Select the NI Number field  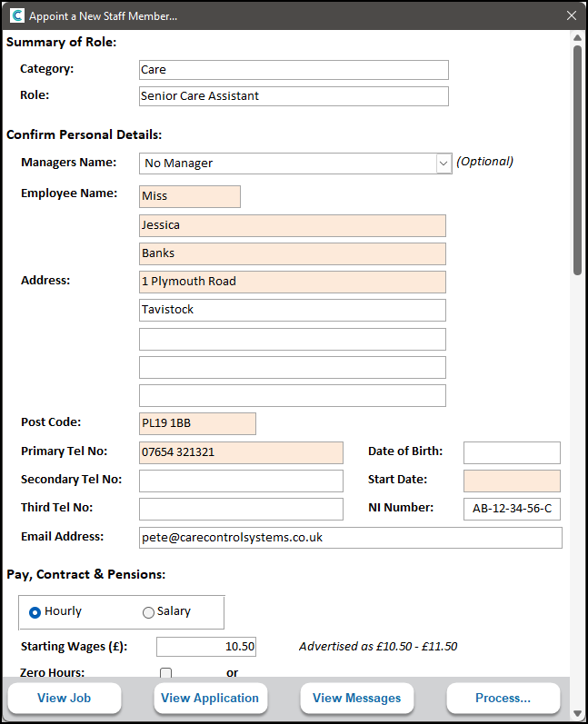tap(512, 509)
